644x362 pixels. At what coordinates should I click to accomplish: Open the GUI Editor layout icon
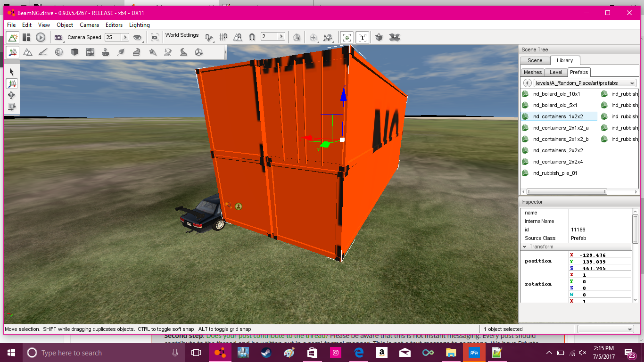pyautogui.click(x=27, y=37)
